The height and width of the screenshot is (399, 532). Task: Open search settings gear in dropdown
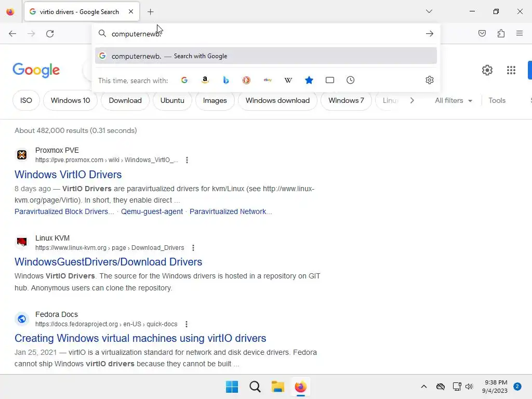(x=430, y=80)
